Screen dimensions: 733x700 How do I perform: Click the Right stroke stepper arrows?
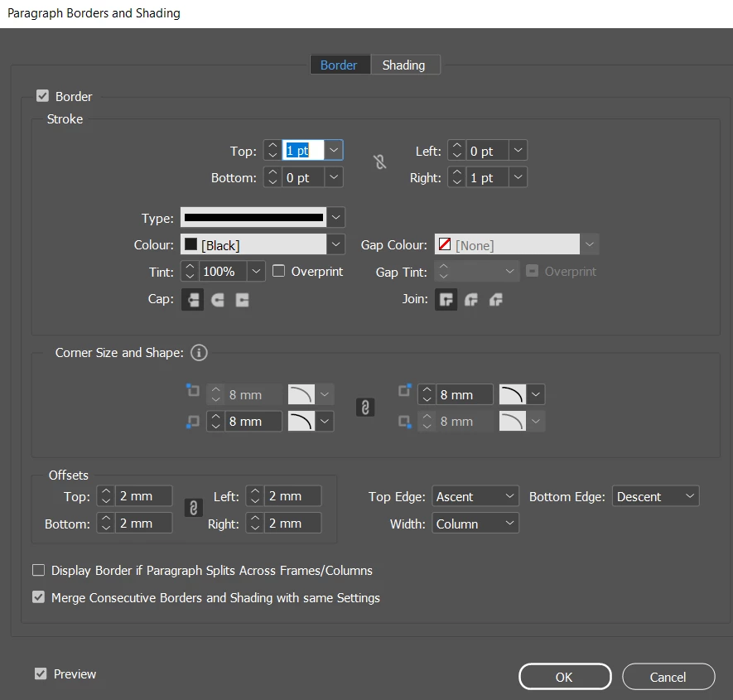(x=456, y=177)
